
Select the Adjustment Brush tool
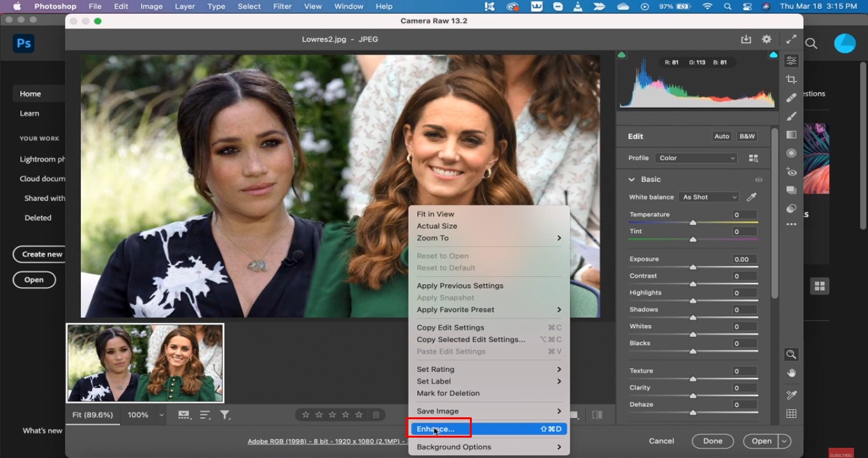(x=791, y=116)
